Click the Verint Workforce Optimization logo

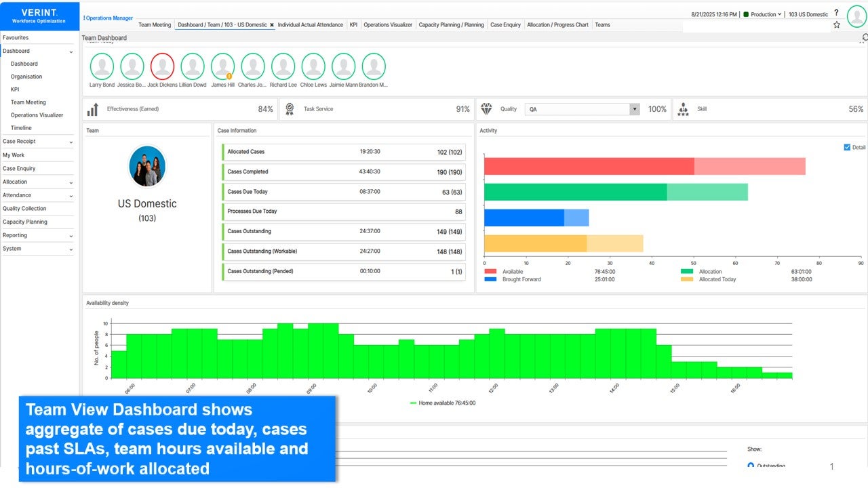pos(39,16)
